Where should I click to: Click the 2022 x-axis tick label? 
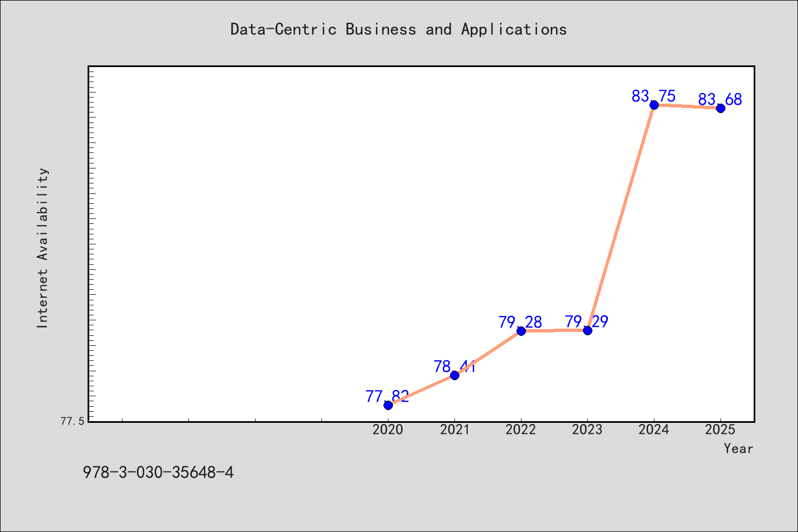click(x=521, y=429)
